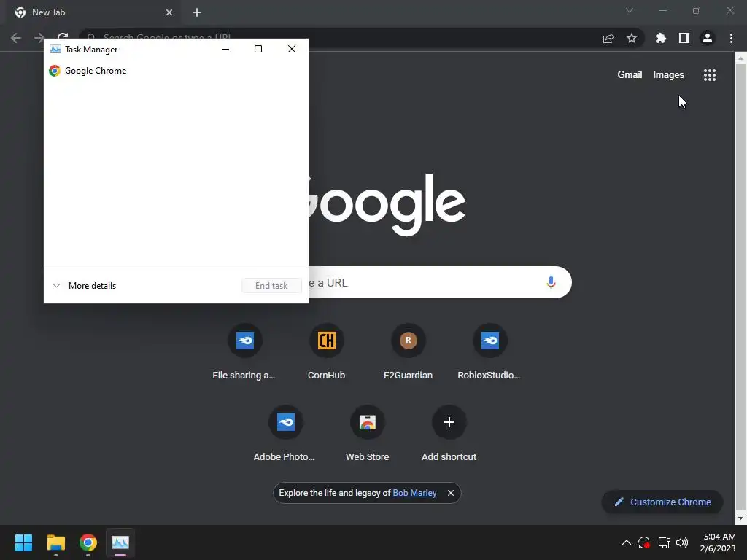Select Google Chrome row in Task Manager
This screenshot has width=747, height=560.
pyautogui.click(x=176, y=71)
